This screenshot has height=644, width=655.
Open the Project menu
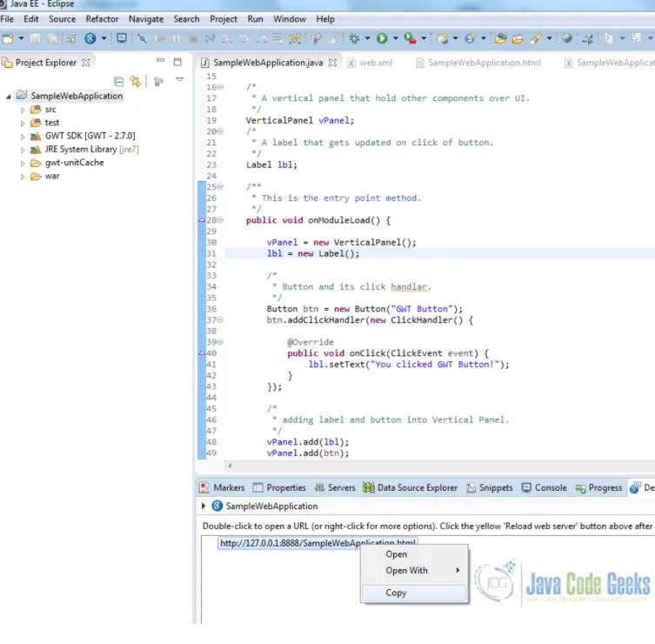pyautogui.click(x=223, y=19)
